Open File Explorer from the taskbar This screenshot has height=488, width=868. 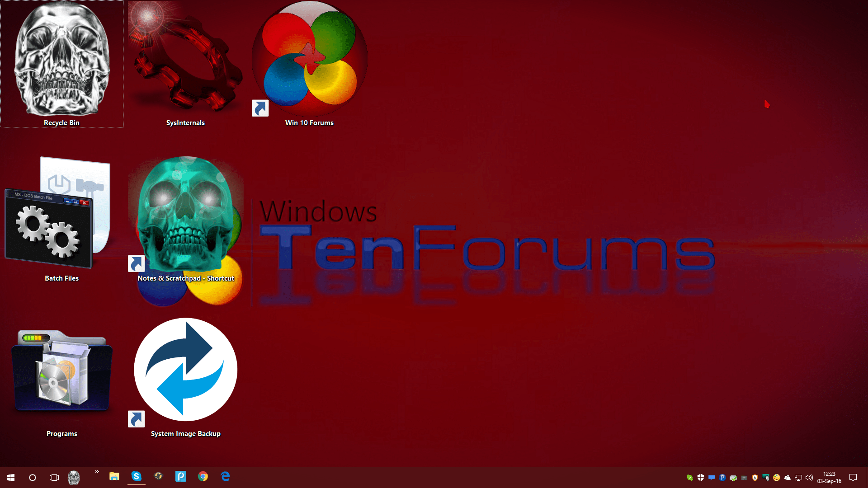coord(114,477)
